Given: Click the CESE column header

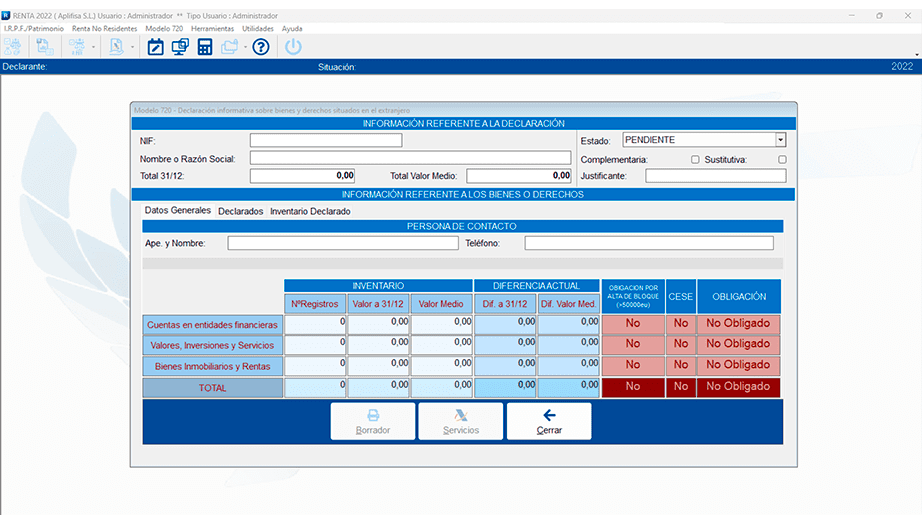Looking at the screenshot, I should click(x=680, y=296).
